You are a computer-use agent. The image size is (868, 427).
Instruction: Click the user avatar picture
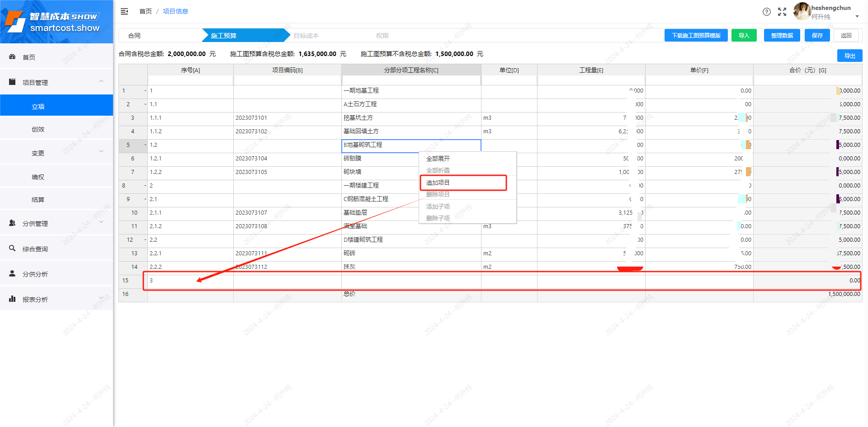pyautogui.click(x=802, y=11)
